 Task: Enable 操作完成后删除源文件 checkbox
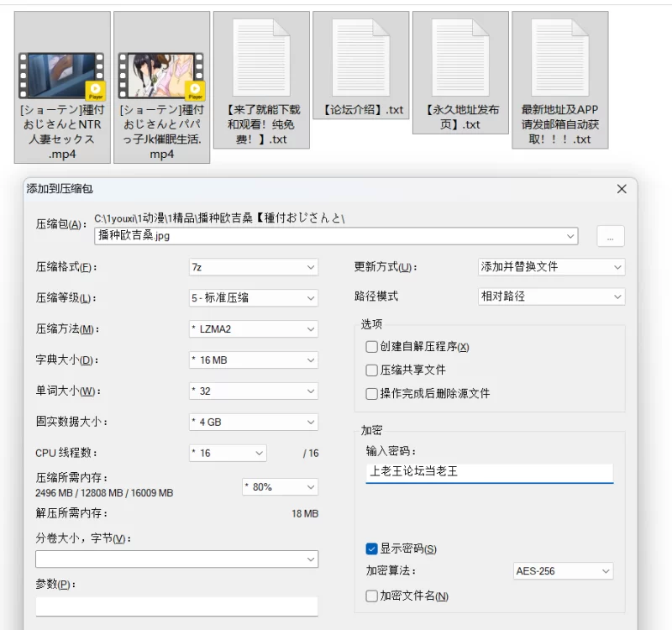click(371, 393)
